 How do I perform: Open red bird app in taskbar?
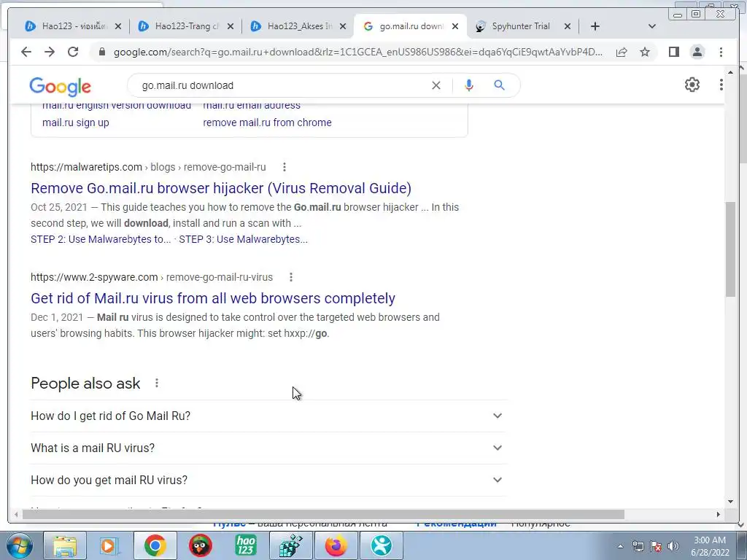[200, 545]
